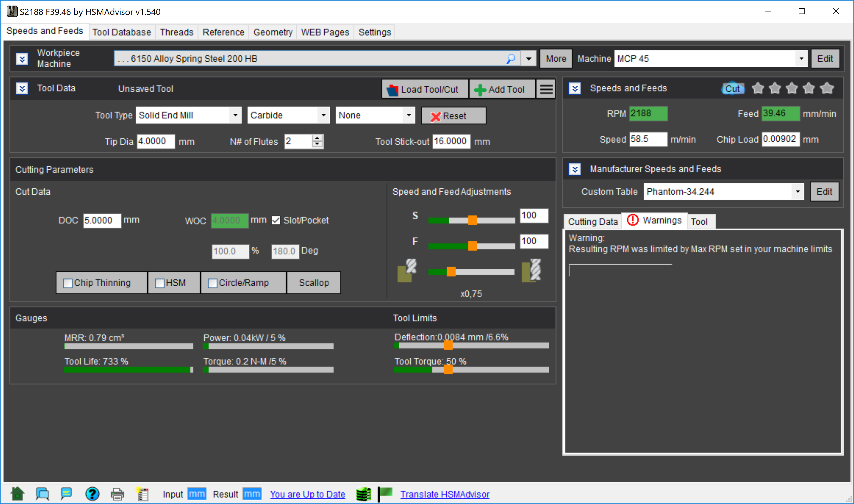The image size is (854, 504).
Task: Click the workpiece material search magnifier icon
Action: click(x=511, y=59)
